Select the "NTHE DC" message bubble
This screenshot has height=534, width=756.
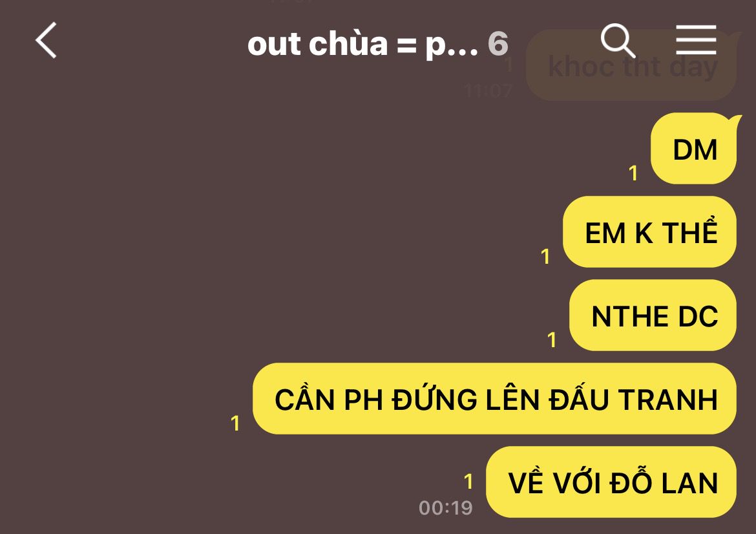pos(653,315)
